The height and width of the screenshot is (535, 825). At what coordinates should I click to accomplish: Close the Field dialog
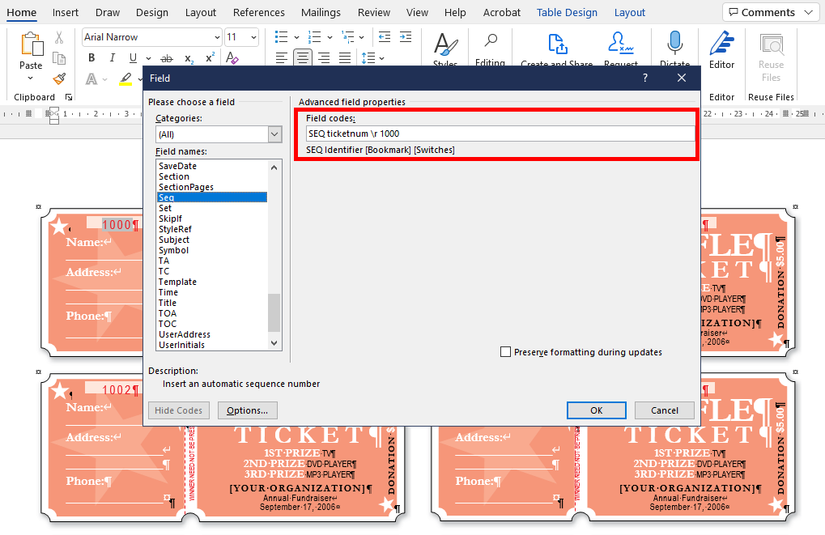click(x=681, y=78)
